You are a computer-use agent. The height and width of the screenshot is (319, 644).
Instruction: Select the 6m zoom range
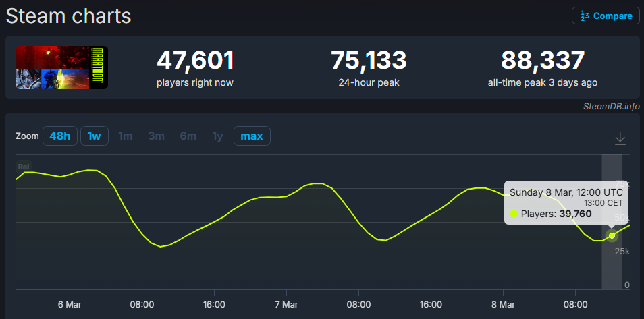(x=188, y=136)
